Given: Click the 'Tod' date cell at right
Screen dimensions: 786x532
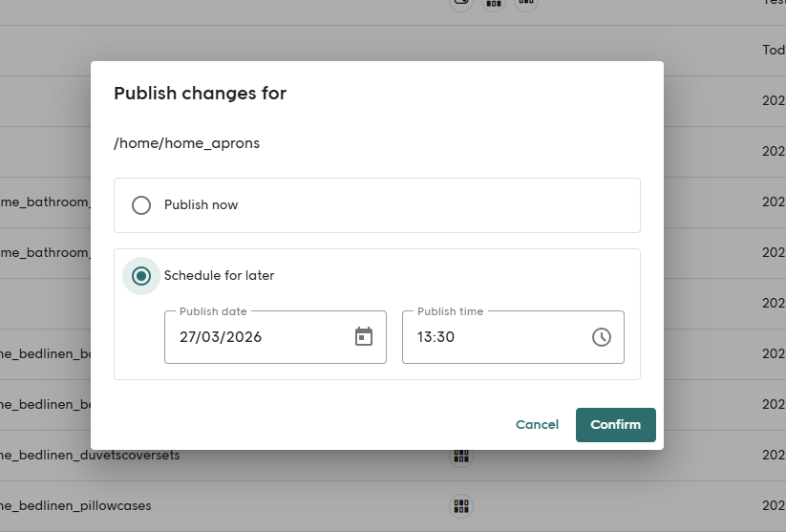Looking at the screenshot, I should (773, 51).
